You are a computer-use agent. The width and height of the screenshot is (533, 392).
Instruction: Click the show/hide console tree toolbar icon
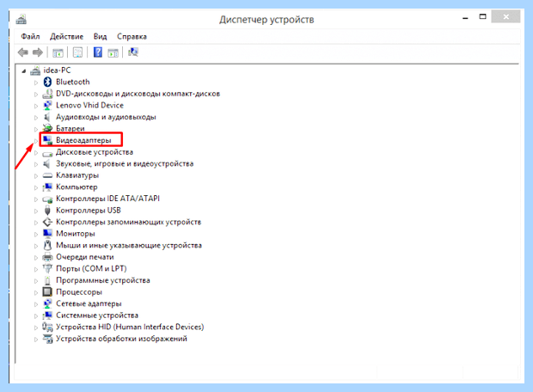[x=58, y=52]
